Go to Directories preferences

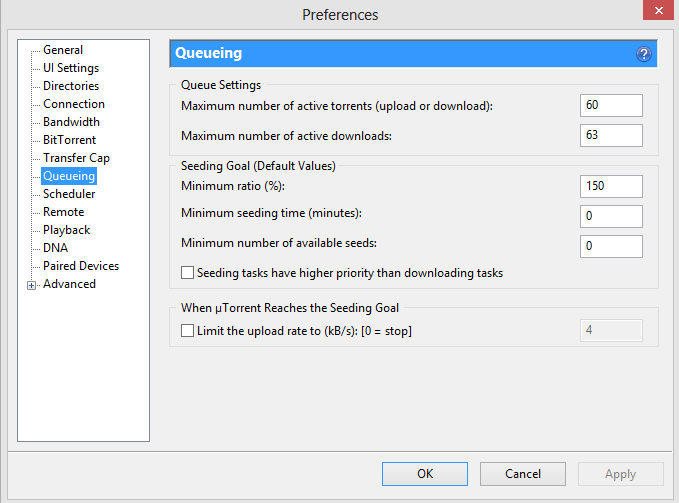pos(71,86)
